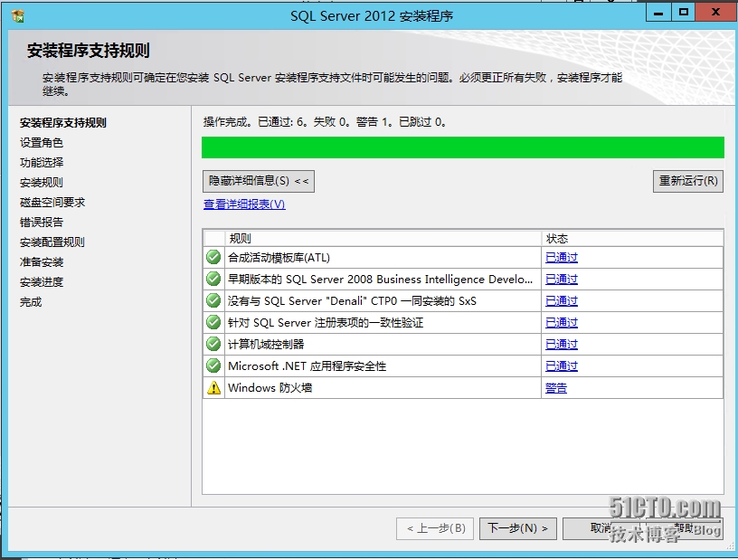Click 下一步(N) to continue installation
Viewport: 738px width, 560px height.
tap(517, 528)
